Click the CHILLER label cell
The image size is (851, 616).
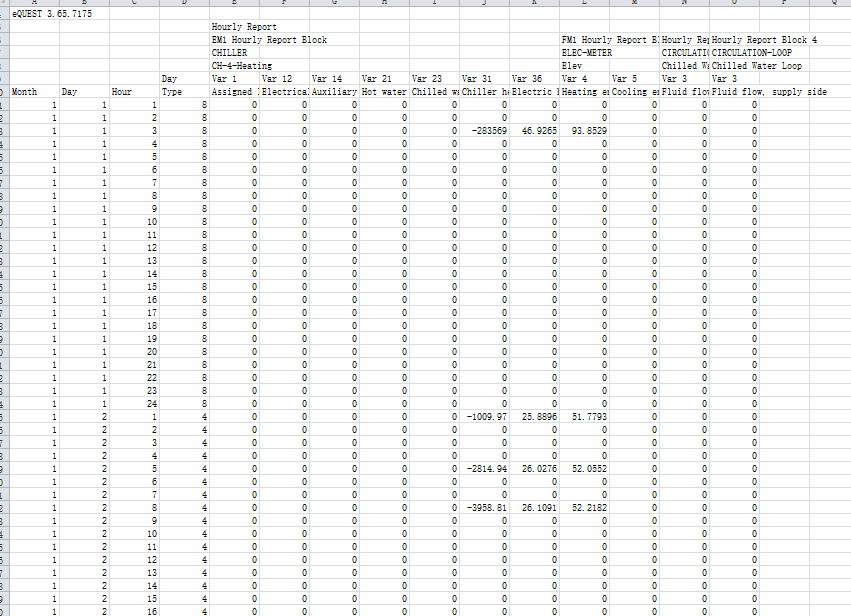click(x=230, y=52)
